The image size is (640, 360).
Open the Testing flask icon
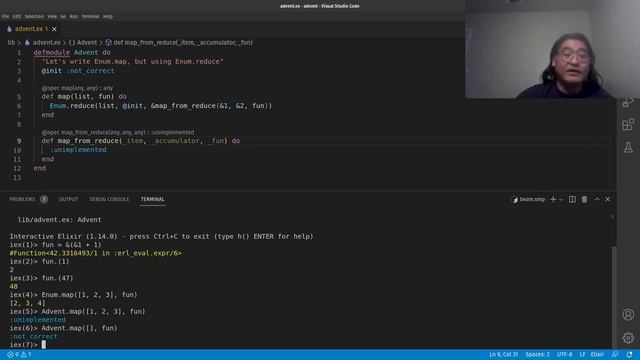coord(628,147)
